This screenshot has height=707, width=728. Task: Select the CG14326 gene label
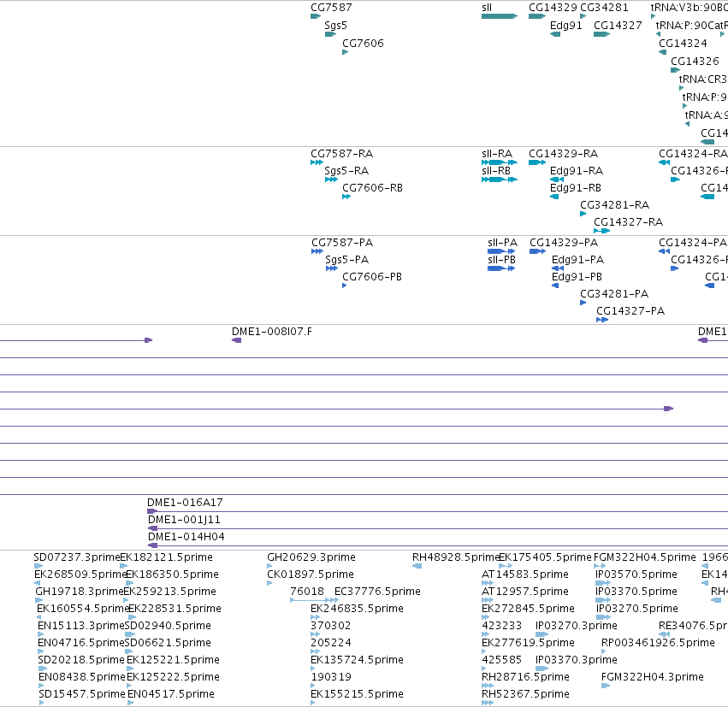pos(695,62)
